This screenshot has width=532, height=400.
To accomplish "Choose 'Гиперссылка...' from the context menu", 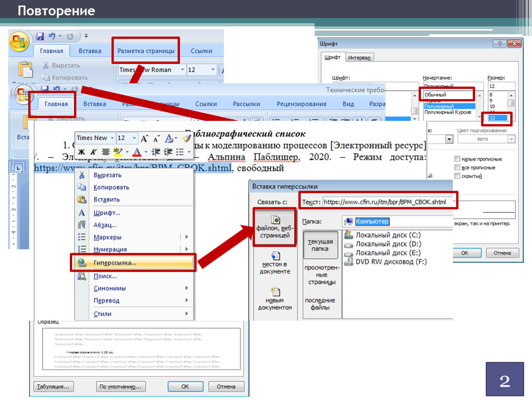I will [115, 262].
